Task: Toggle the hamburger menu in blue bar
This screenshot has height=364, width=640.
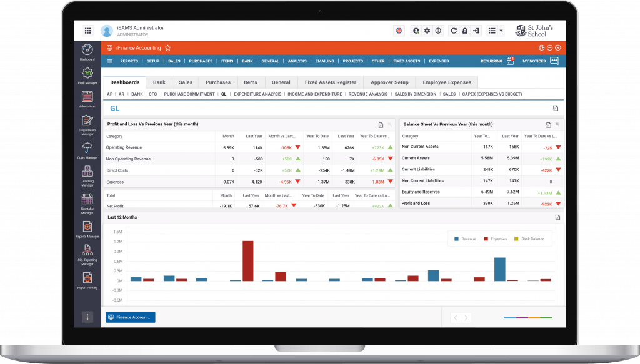Action: click(110, 61)
